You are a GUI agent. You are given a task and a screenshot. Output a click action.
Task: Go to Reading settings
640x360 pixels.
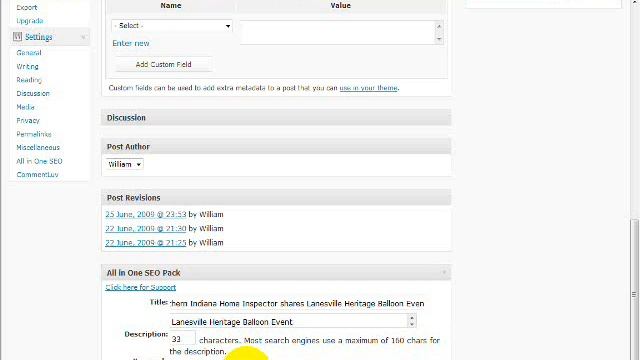29,80
